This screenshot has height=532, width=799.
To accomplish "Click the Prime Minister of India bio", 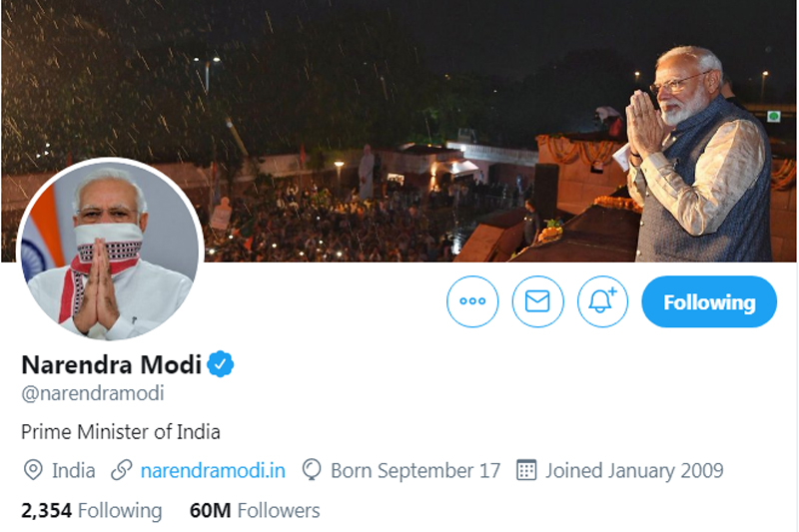I will [121, 432].
